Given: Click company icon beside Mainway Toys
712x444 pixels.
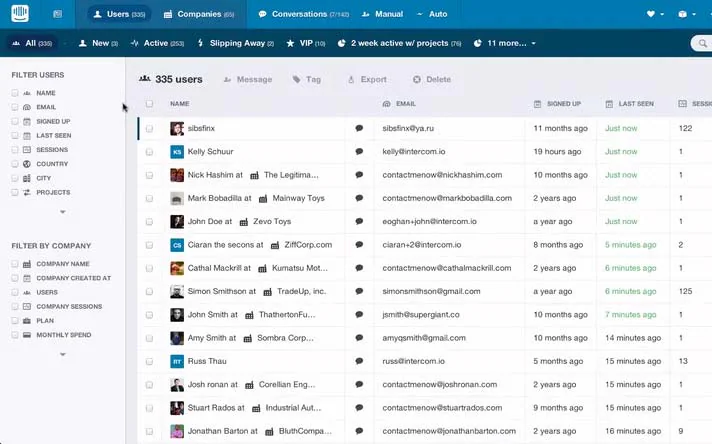Looking at the screenshot, I should point(263,199).
